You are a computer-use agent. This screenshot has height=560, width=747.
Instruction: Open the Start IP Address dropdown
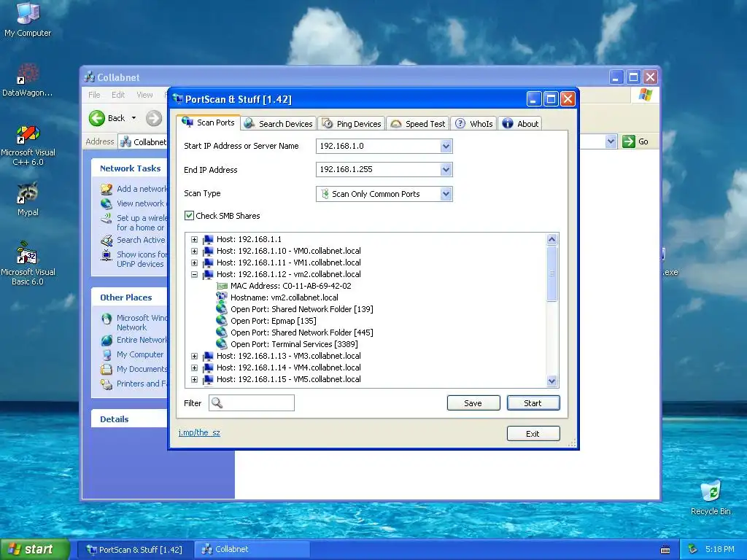[446, 146]
